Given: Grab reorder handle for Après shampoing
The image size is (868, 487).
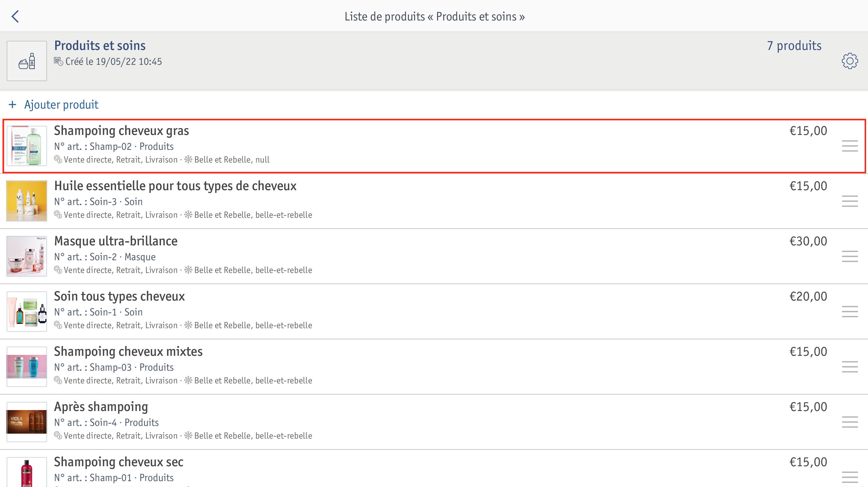Looking at the screenshot, I should (x=849, y=422).
